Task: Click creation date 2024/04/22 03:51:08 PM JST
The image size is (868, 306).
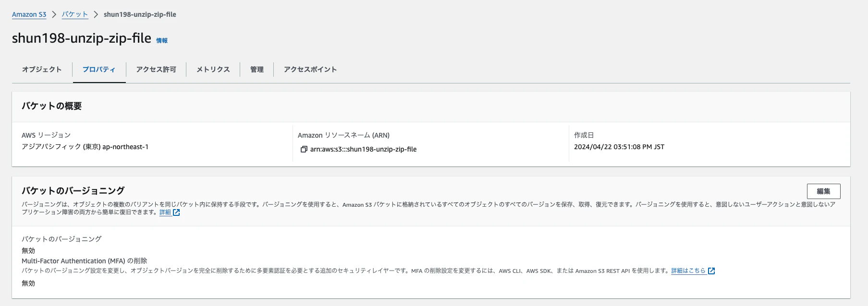Action: (x=619, y=147)
